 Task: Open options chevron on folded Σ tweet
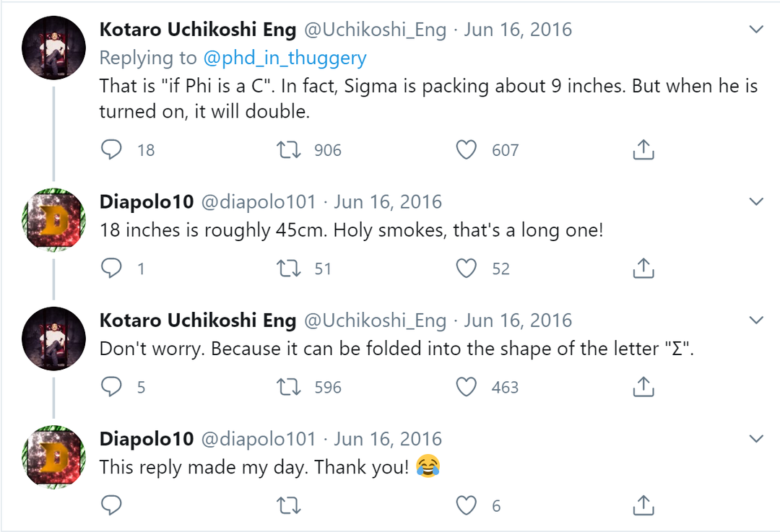click(756, 320)
